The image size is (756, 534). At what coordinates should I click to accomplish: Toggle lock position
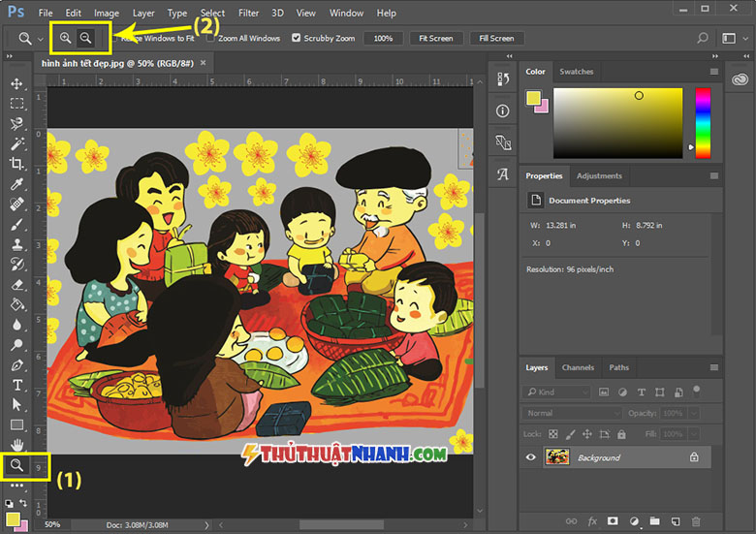coord(587,434)
